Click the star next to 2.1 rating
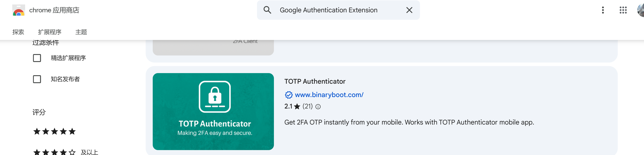The height and width of the screenshot is (155, 644). [297, 107]
